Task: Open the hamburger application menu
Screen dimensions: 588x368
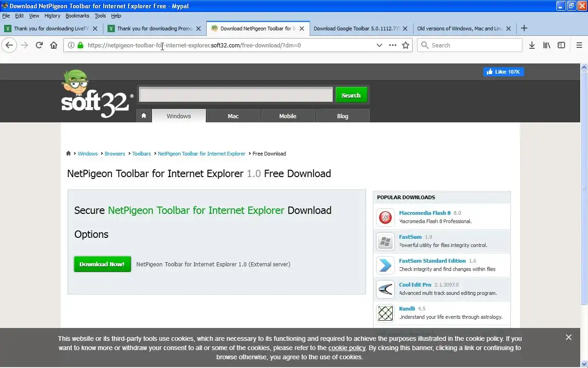Action: click(579, 45)
